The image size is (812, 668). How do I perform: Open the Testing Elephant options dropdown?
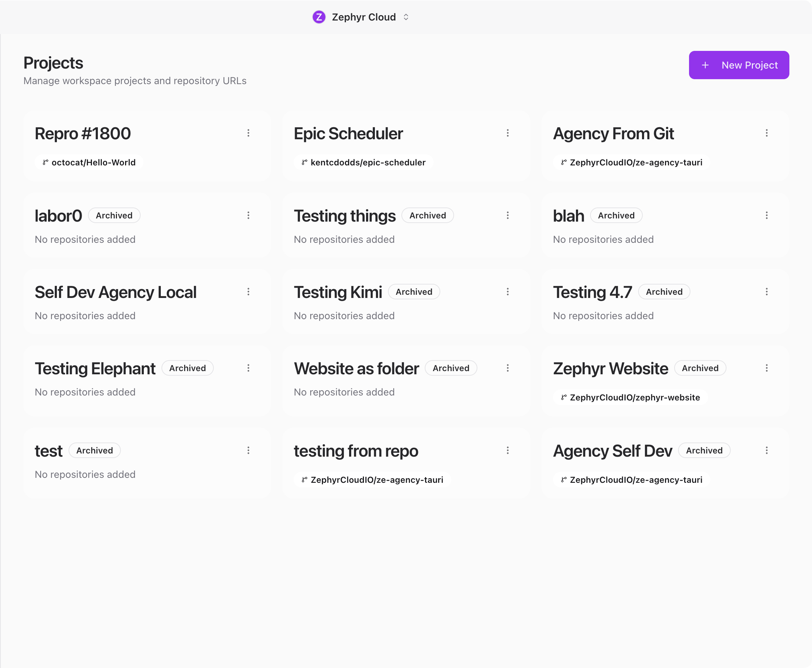tap(248, 368)
